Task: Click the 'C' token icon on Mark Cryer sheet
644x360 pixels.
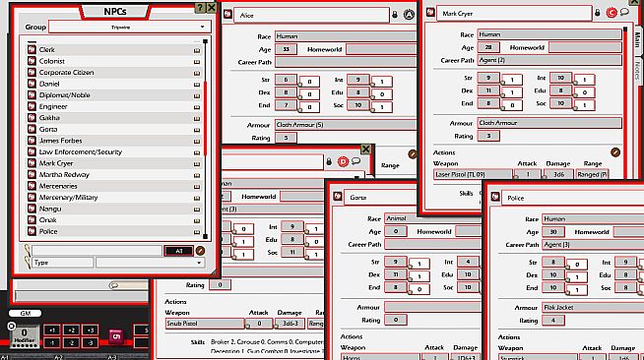Action: pyautogui.click(x=612, y=13)
